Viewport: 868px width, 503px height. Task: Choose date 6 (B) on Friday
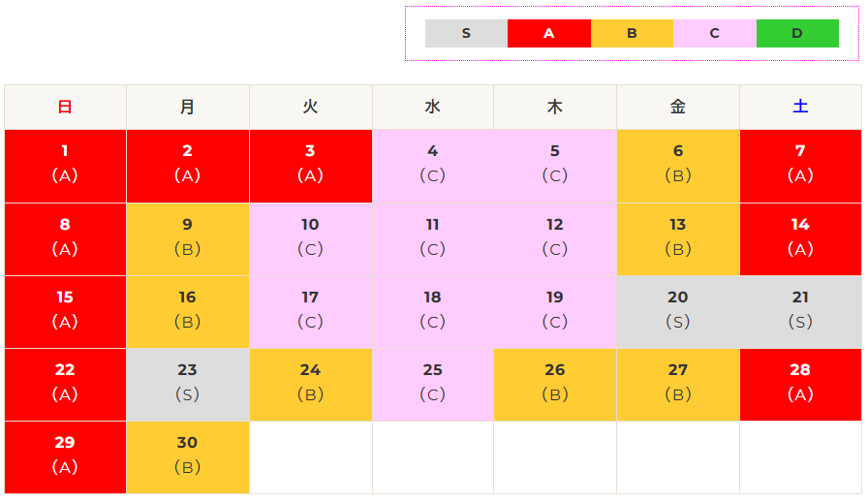pyautogui.click(x=678, y=166)
